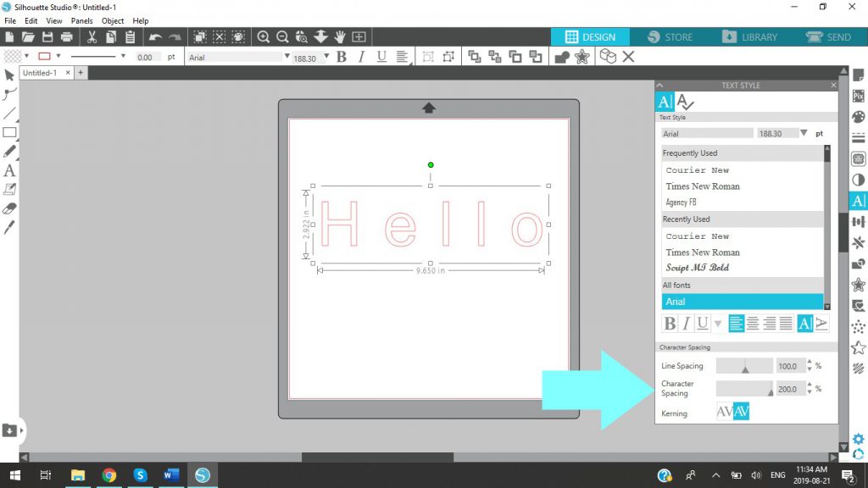Add a new document tab with plus
The image size is (868, 488).
(x=81, y=73)
